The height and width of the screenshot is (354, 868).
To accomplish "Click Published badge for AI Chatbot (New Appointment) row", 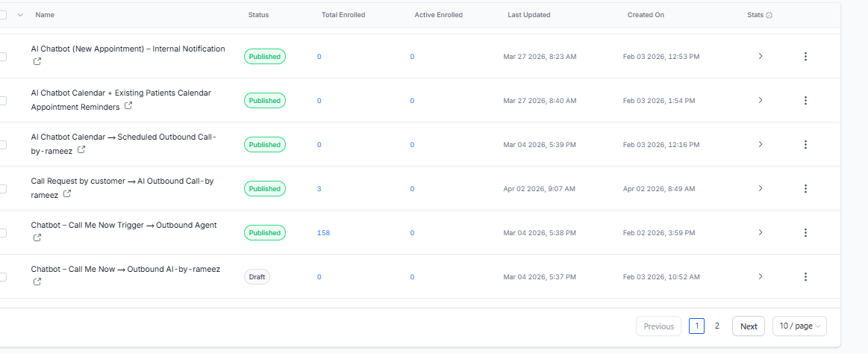I will pos(265,57).
